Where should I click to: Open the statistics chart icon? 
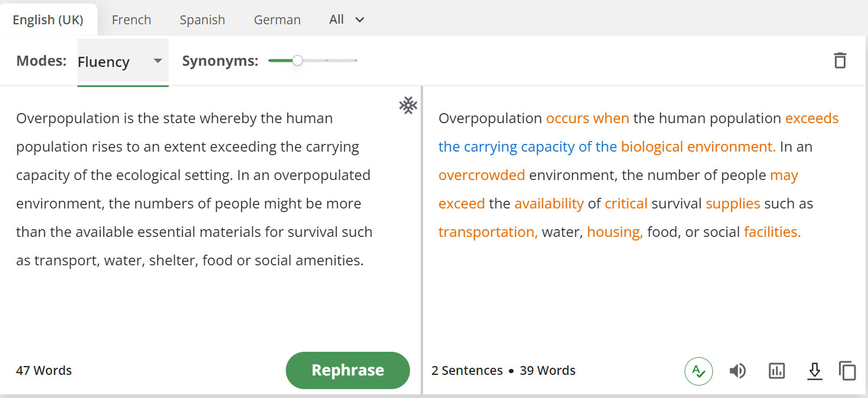[x=776, y=371]
